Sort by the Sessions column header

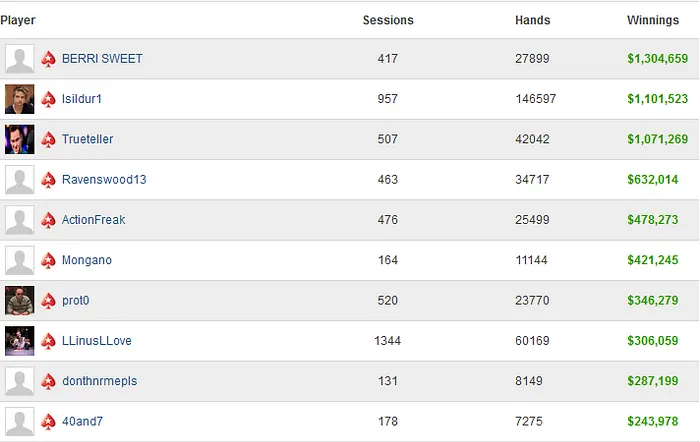tap(388, 20)
